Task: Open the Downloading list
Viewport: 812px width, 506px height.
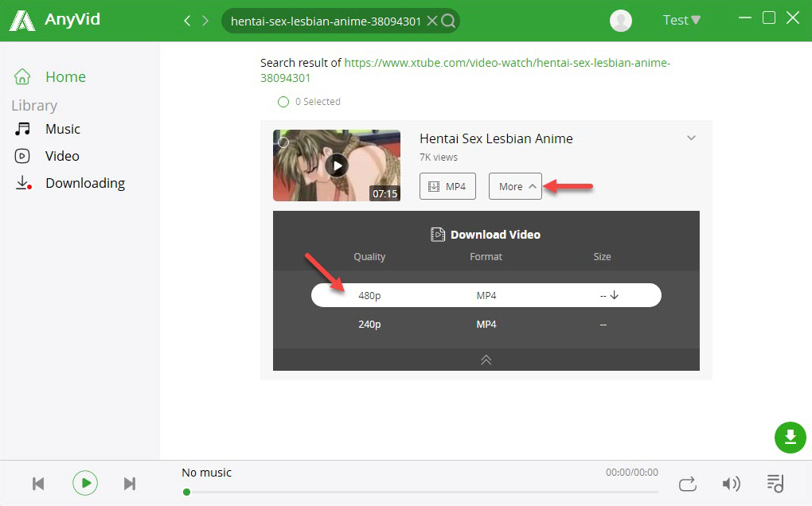Action: pos(85,183)
